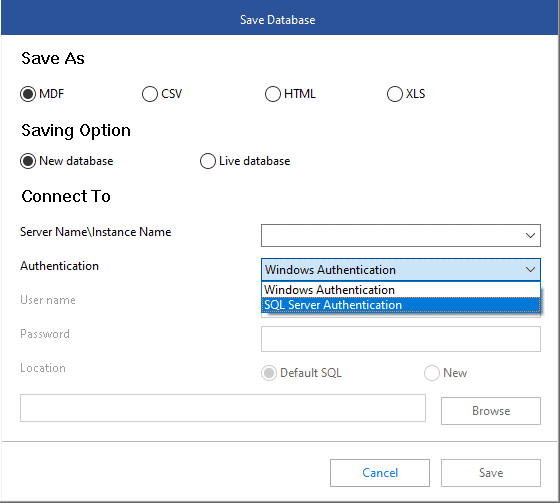Click the Save button
Image resolution: width=560 pixels, height=504 pixels.
(x=491, y=473)
